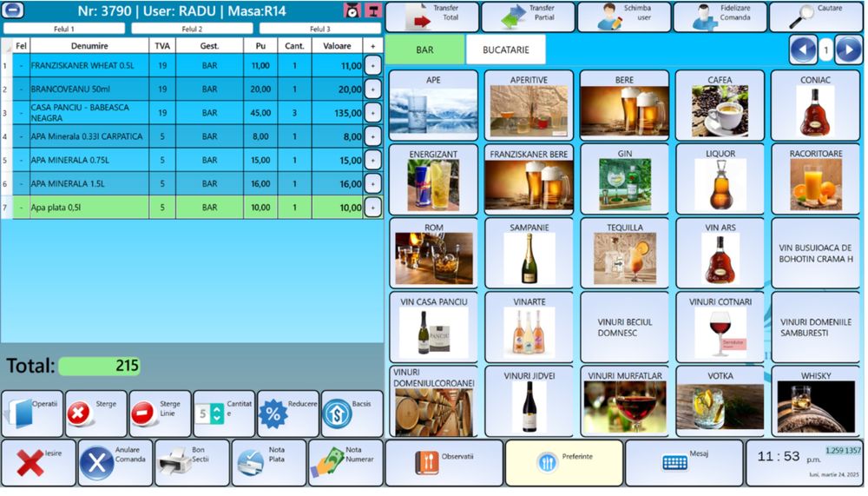
Task: Expand plus on FRANZISKANER WHEAT row
Action: coord(372,65)
